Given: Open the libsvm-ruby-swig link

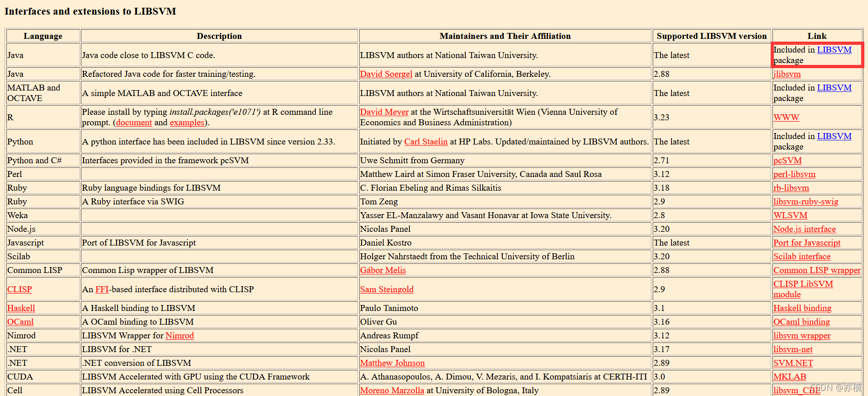Looking at the screenshot, I should [806, 202].
